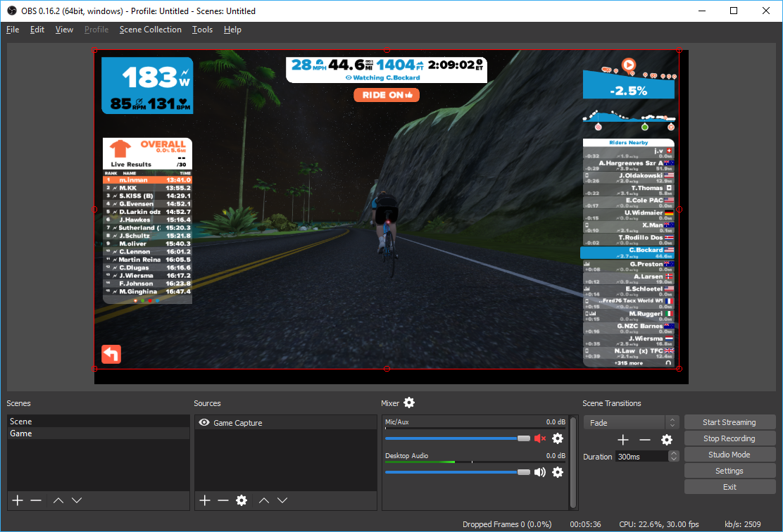783x532 pixels.
Task: Click the RIDE ON button in the preview
Action: pyautogui.click(x=387, y=95)
